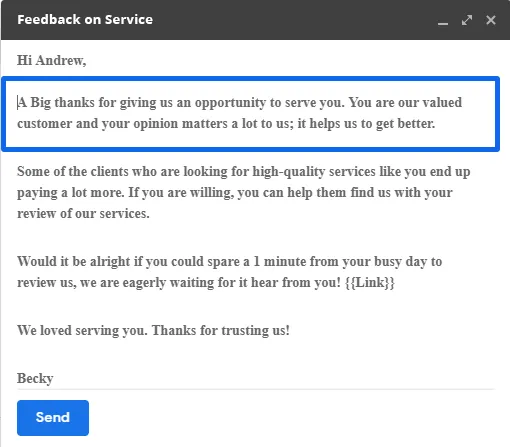
Task: Click the line "review of our services."
Action: point(83,214)
